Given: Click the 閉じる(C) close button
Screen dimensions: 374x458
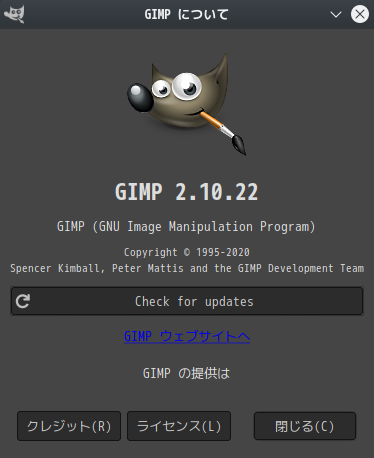Looking at the screenshot, I should point(305,426).
